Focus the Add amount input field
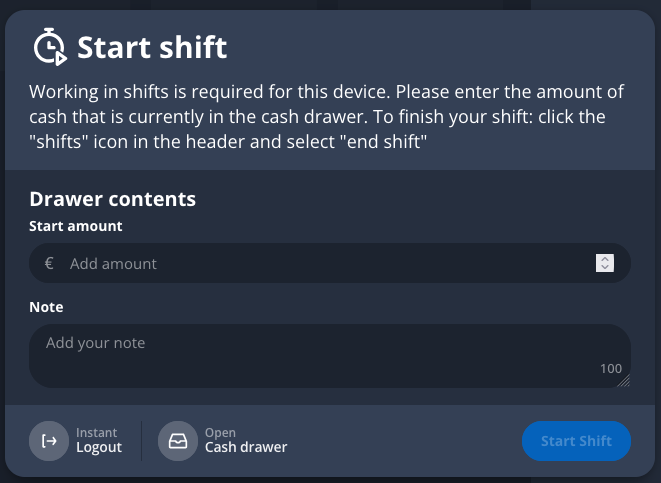This screenshot has width=661, height=483. [320, 264]
